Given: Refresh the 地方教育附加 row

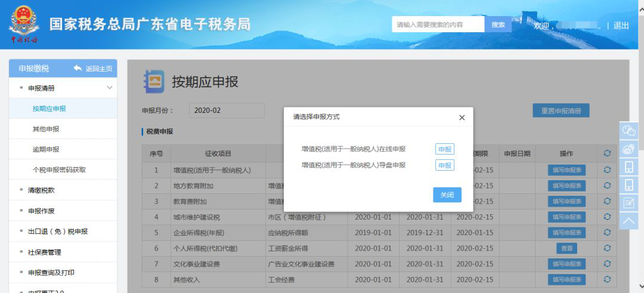Looking at the screenshot, I should point(607,186).
